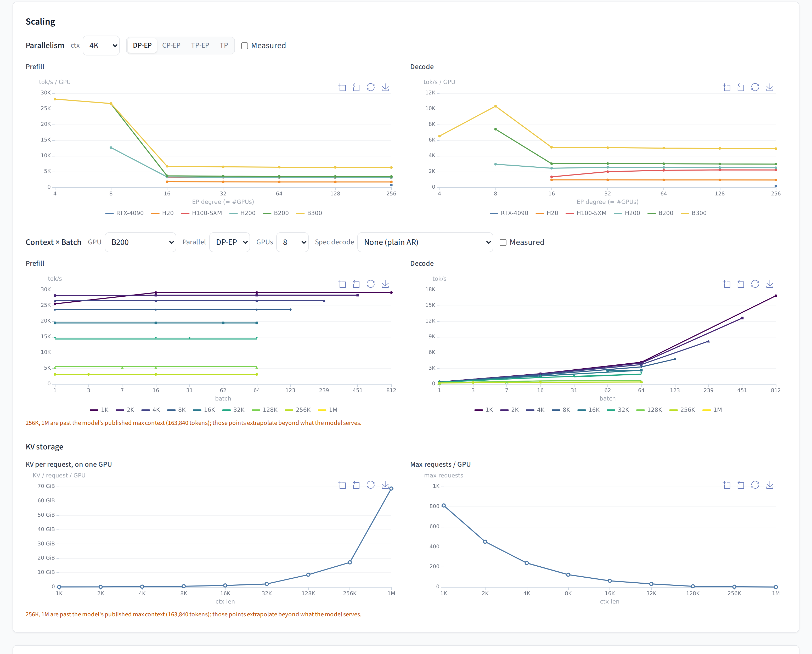This screenshot has width=812, height=654.
Task: Open the ctx 4K dropdown
Action: click(101, 46)
